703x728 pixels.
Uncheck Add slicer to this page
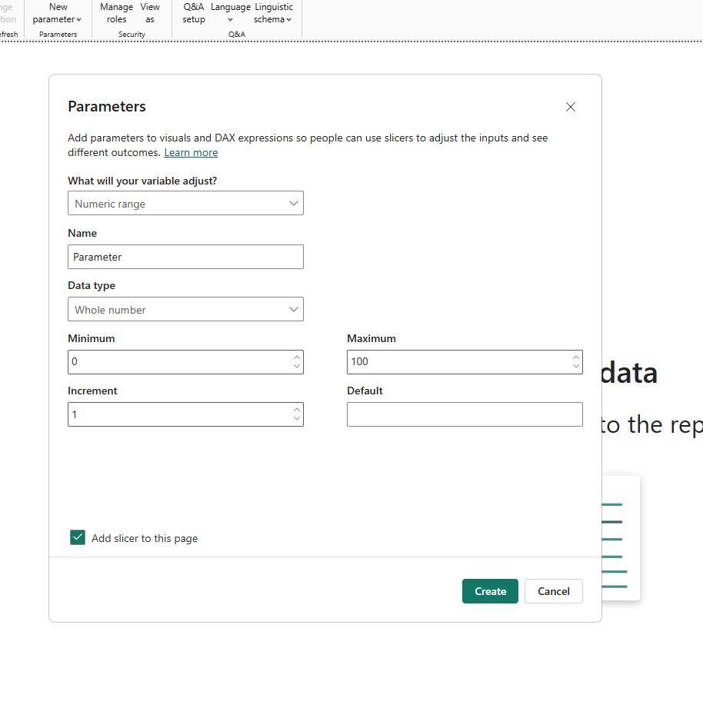point(78,537)
